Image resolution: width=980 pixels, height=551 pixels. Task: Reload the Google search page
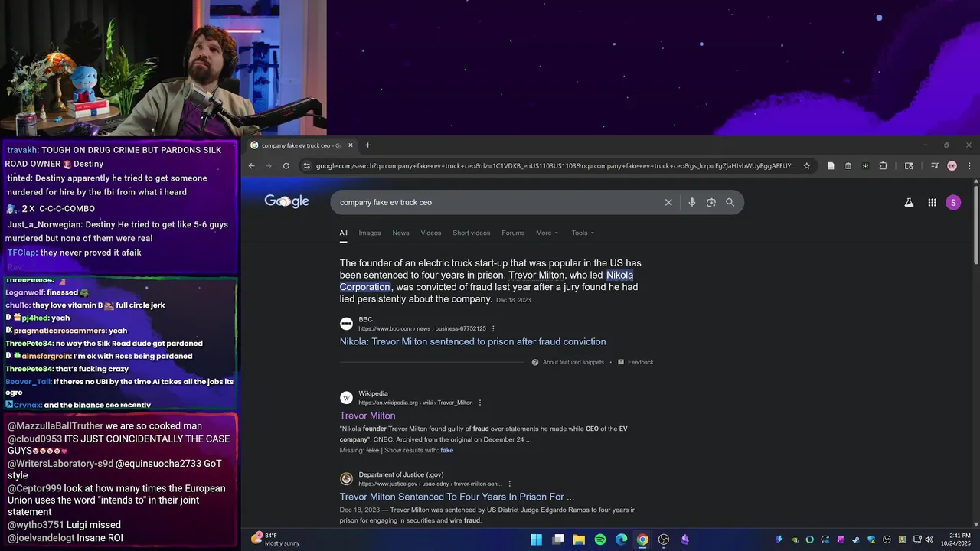(286, 165)
